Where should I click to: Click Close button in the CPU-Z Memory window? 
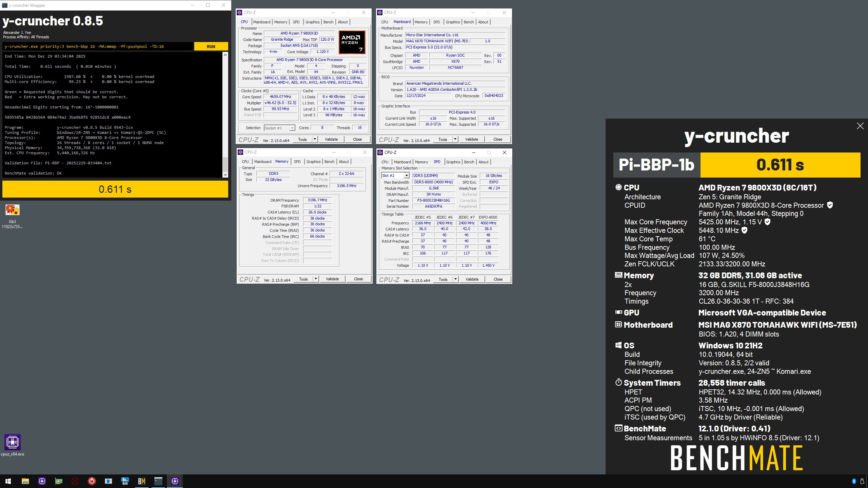358,279
